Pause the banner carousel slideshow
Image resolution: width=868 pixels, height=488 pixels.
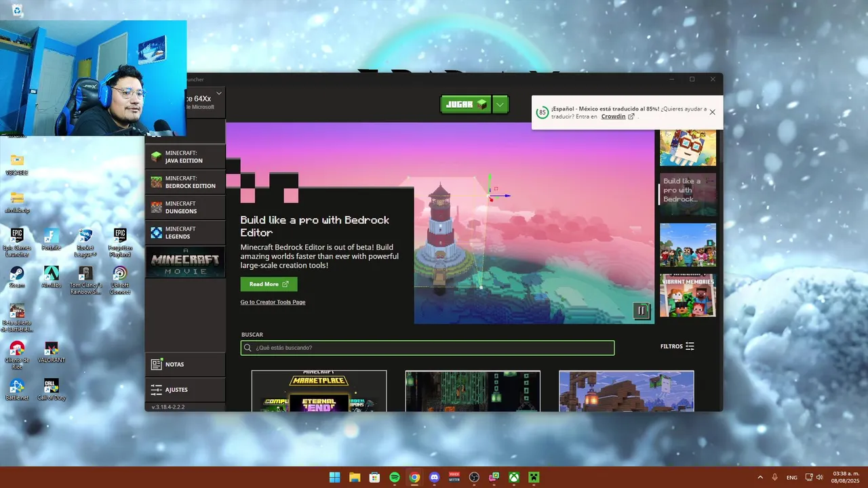tap(642, 310)
